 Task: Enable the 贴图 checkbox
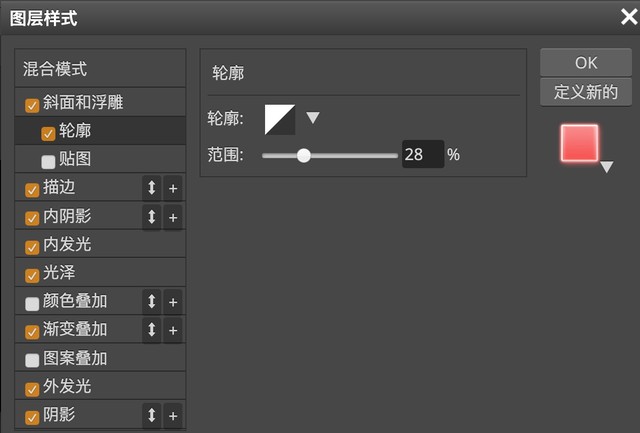click(x=48, y=161)
